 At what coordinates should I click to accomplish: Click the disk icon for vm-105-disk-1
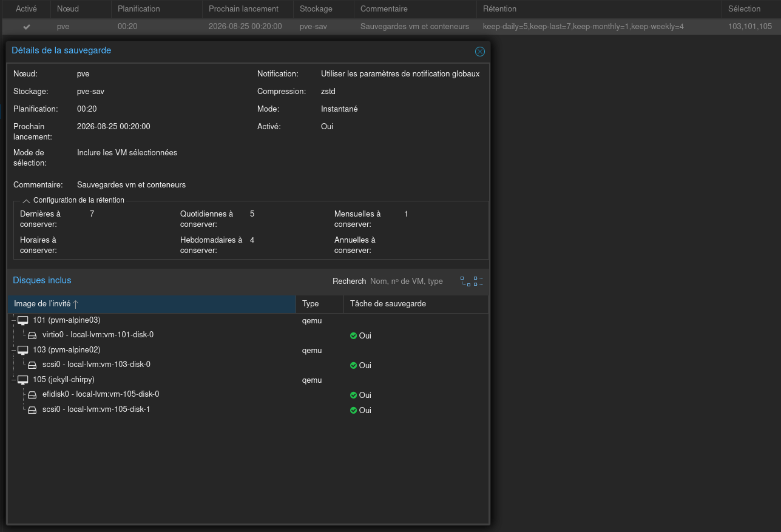coord(33,410)
